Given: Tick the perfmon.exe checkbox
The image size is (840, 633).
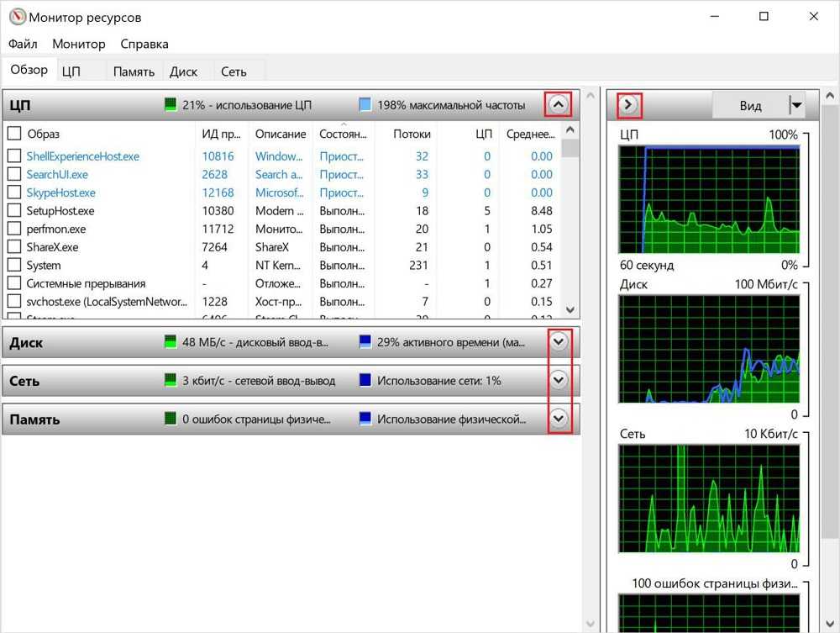Looking at the screenshot, I should [x=13, y=229].
